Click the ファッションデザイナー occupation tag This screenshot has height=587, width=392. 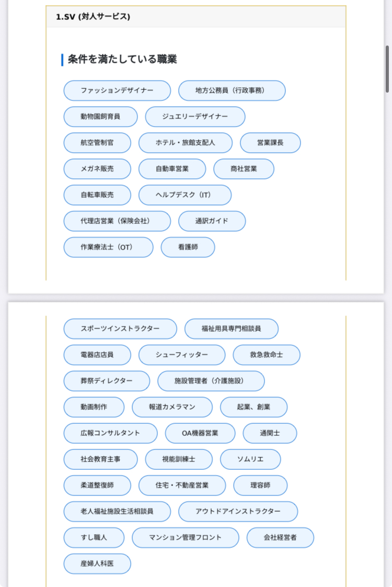pos(117,91)
